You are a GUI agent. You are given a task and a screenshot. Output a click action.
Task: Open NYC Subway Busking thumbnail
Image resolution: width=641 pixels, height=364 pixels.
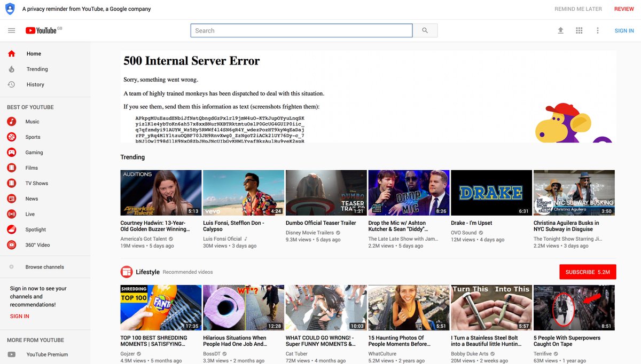point(574,193)
